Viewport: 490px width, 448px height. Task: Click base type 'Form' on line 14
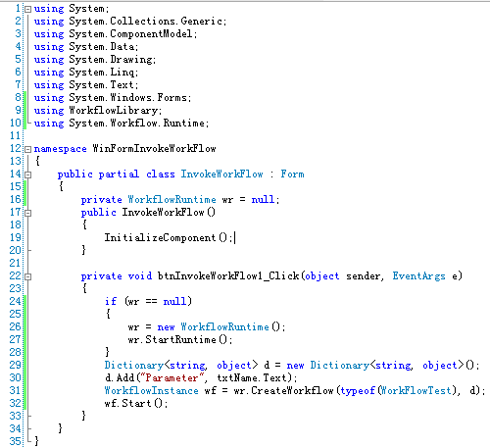pos(292,174)
